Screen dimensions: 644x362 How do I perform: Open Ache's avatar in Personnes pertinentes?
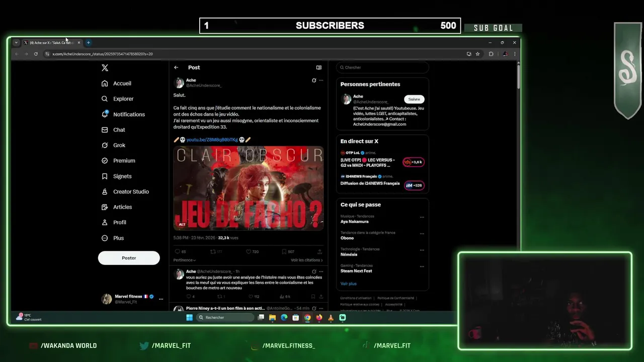347,99
